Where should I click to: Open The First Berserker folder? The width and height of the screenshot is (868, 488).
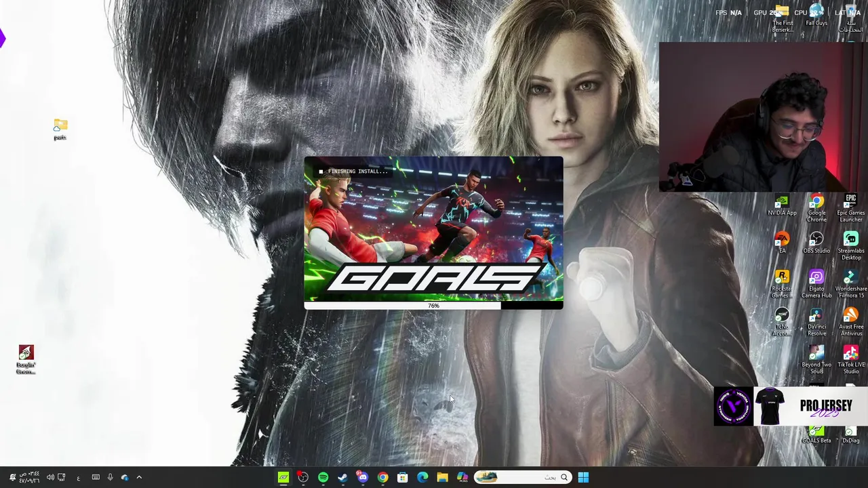pyautogui.click(x=782, y=19)
